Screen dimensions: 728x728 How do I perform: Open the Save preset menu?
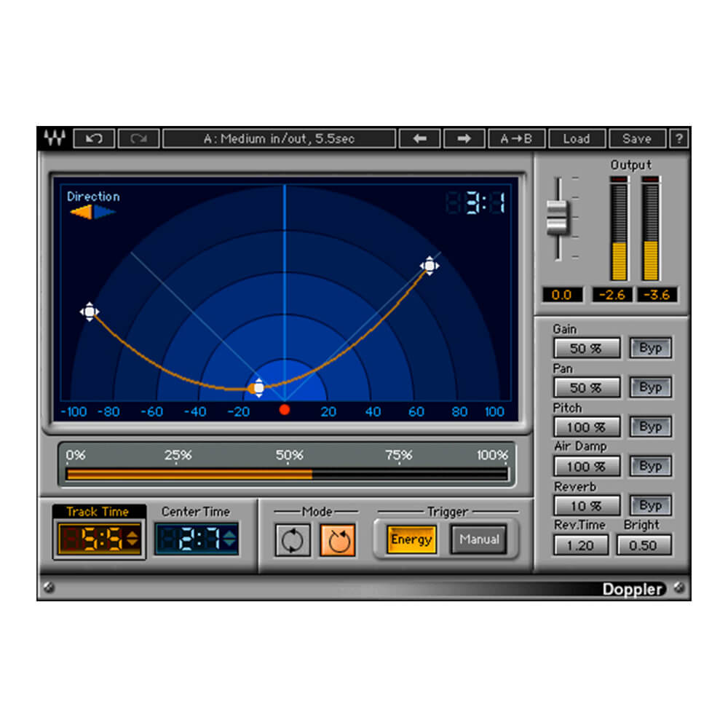[637, 139]
